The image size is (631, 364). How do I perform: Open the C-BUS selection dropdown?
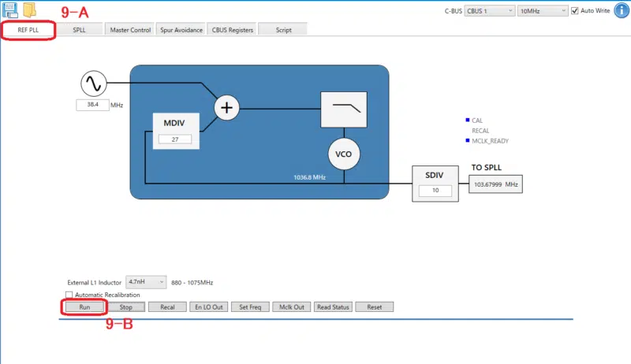click(489, 10)
